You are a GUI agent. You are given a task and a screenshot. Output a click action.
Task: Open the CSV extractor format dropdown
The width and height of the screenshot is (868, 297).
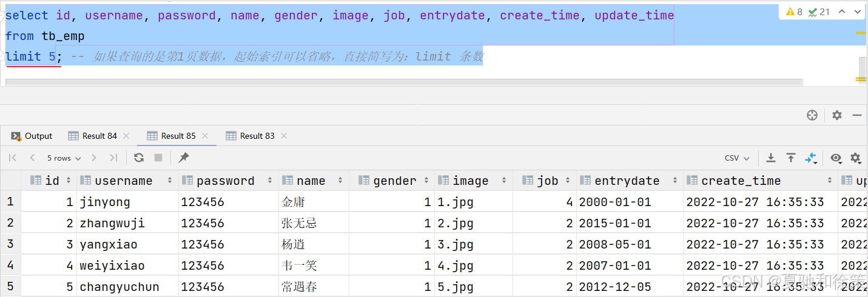click(x=737, y=158)
